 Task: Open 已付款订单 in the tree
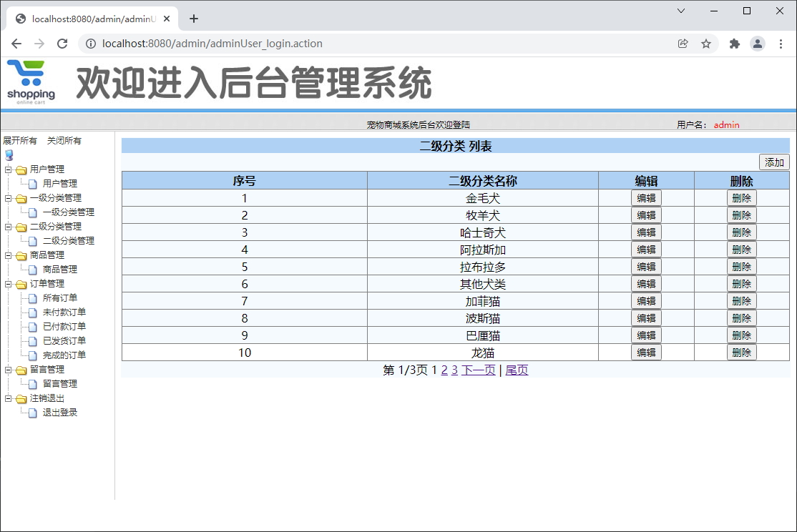click(x=64, y=326)
